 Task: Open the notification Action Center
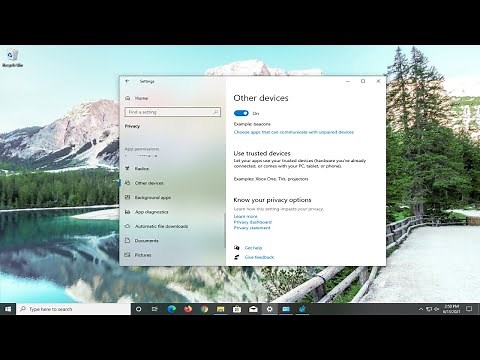click(469, 309)
